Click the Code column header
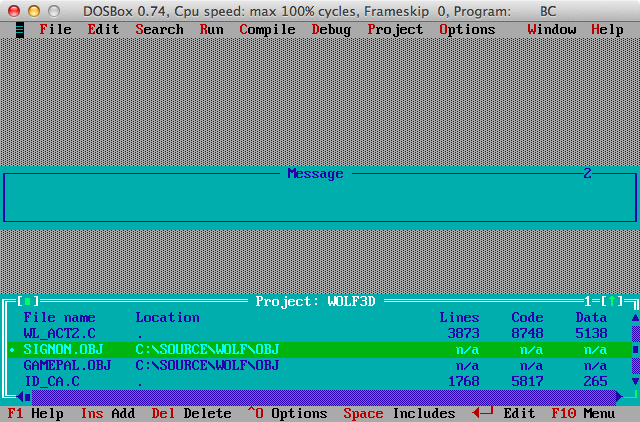This screenshot has height=422, width=640. [x=527, y=318]
